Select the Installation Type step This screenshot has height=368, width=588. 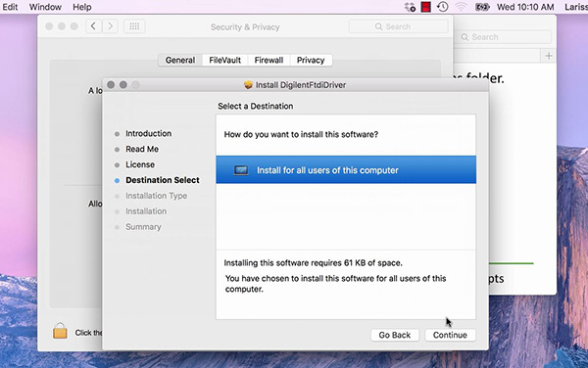(156, 196)
